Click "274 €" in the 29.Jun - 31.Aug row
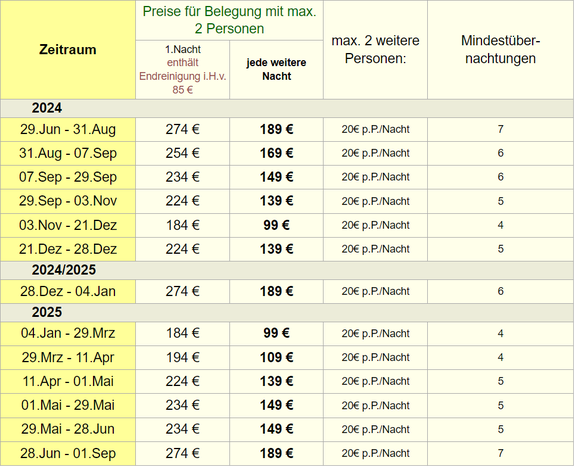The image size is (575, 467). pyautogui.click(x=183, y=129)
